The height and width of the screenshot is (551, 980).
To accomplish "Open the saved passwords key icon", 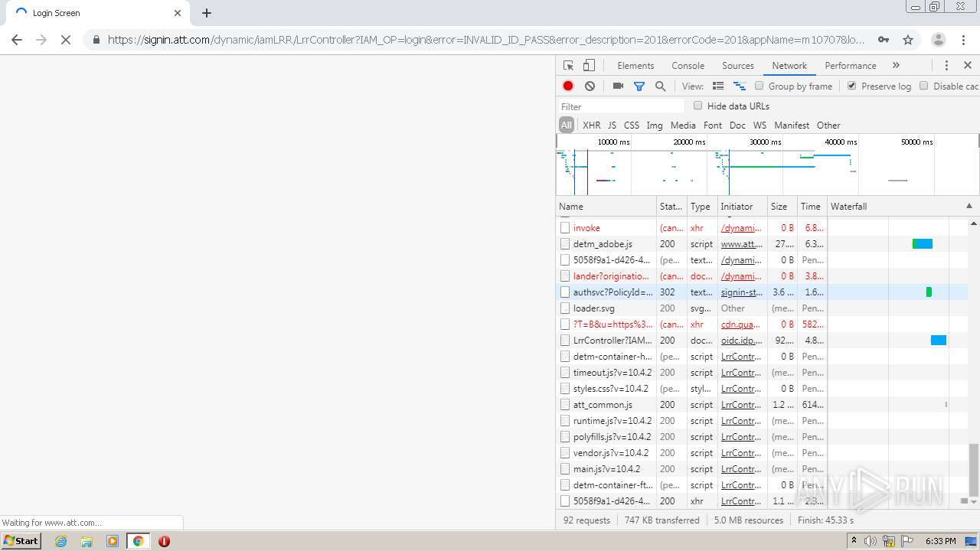I will point(884,40).
